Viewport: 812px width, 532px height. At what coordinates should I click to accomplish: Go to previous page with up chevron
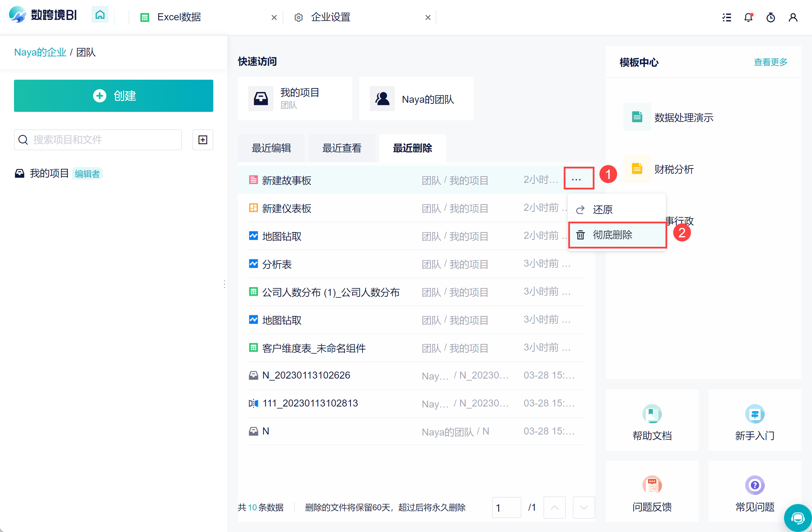555,508
